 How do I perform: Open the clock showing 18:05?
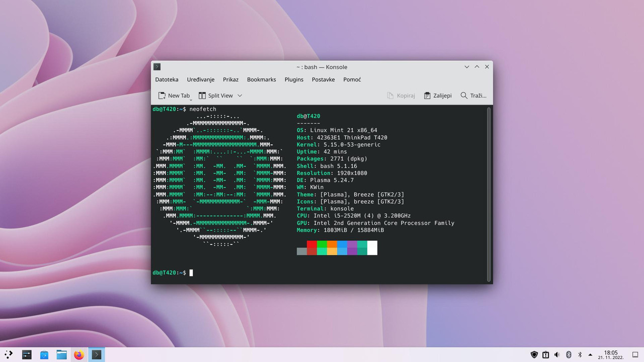(x=611, y=354)
